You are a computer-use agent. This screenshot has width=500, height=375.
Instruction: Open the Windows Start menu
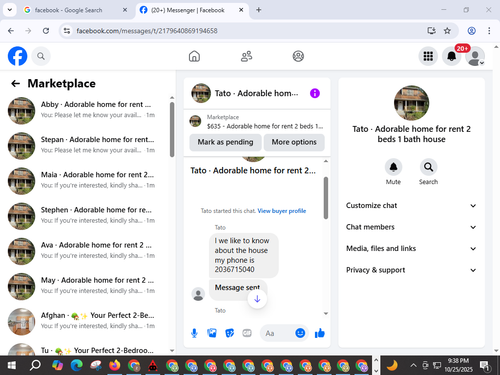(x=12, y=366)
